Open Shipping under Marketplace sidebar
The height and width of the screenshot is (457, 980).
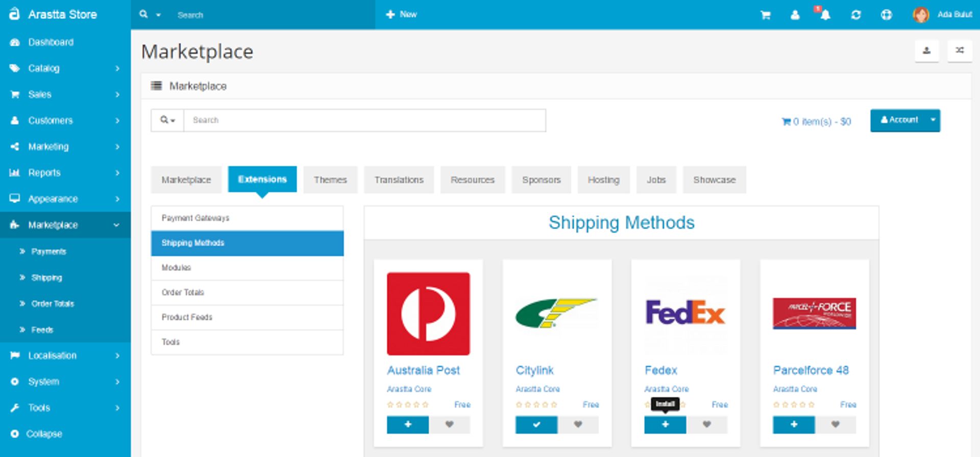coord(65,277)
